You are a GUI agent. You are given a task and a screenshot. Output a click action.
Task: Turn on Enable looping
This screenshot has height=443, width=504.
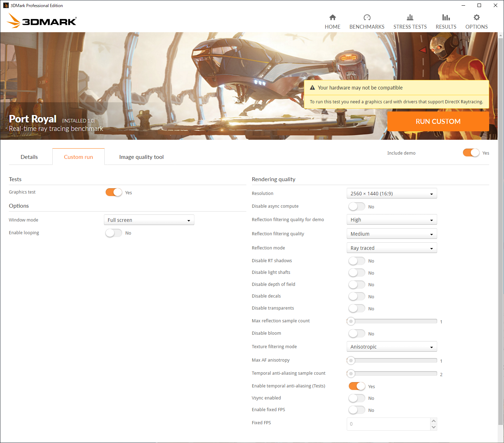pyautogui.click(x=114, y=233)
